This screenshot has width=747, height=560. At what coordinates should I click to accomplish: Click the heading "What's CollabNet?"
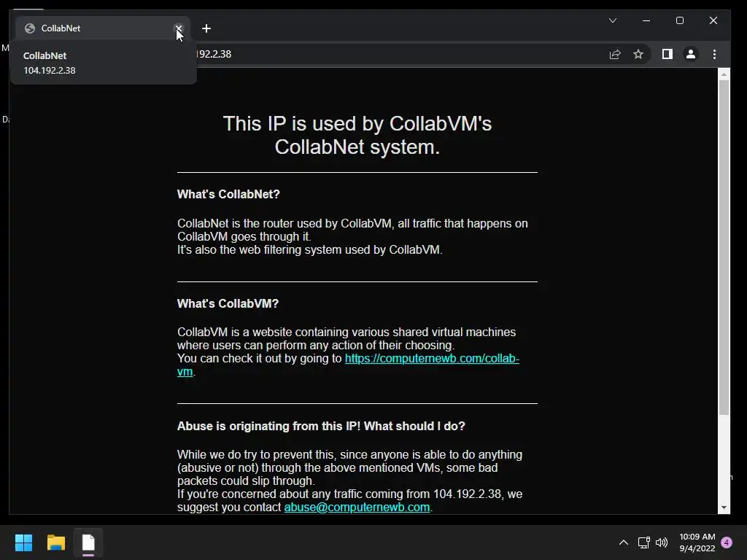pyautogui.click(x=228, y=194)
